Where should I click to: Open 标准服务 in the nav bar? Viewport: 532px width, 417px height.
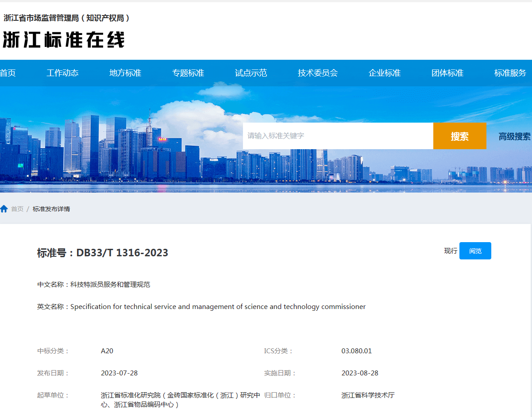pyautogui.click(x=510, y=73)
